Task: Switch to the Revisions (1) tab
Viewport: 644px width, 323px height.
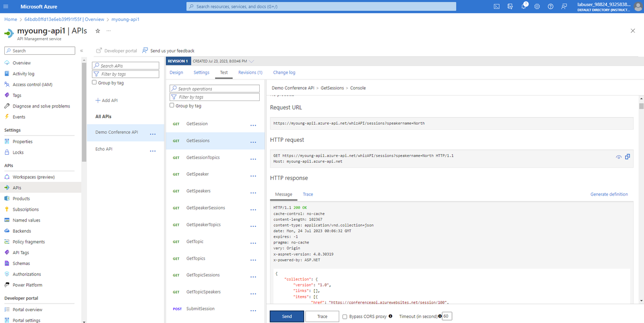Action: (x=250, y=73)
